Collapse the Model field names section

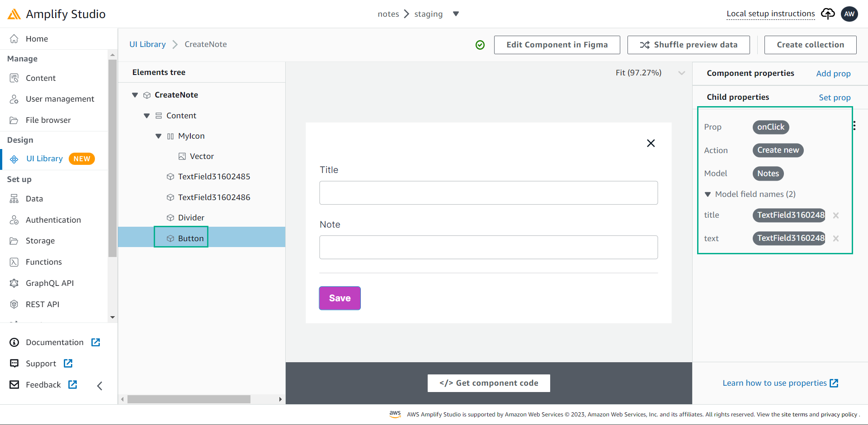tap(708, 194)
